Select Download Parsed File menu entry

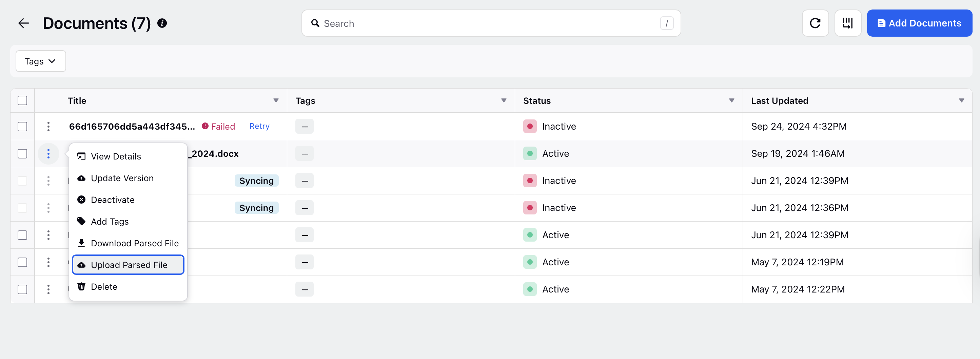coord(128,243)
